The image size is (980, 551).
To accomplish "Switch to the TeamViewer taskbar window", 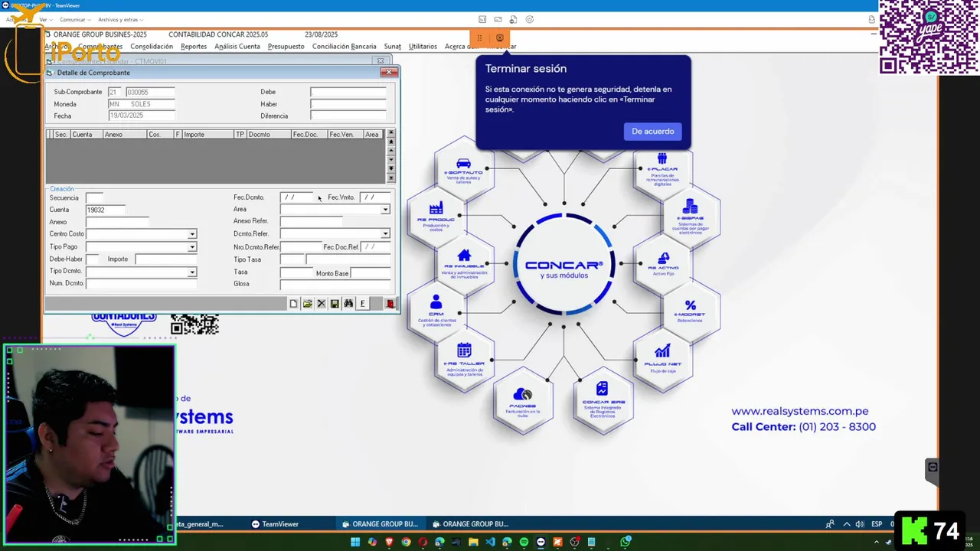I will (276, 524).
